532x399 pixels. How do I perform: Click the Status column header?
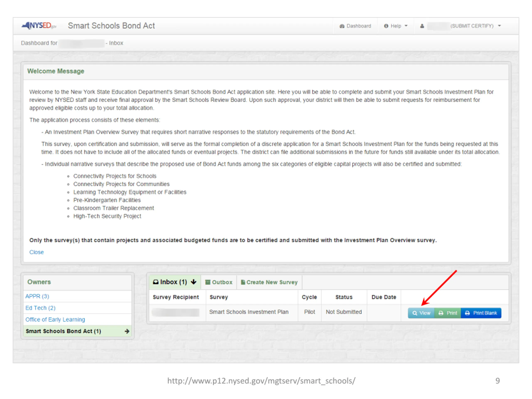(344, 297)
